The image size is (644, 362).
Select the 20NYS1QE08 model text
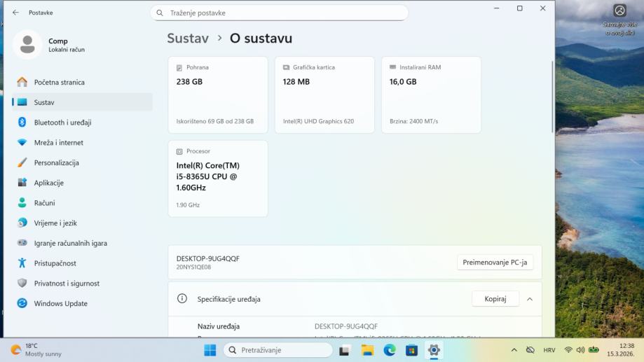click(x=193, y=267)
